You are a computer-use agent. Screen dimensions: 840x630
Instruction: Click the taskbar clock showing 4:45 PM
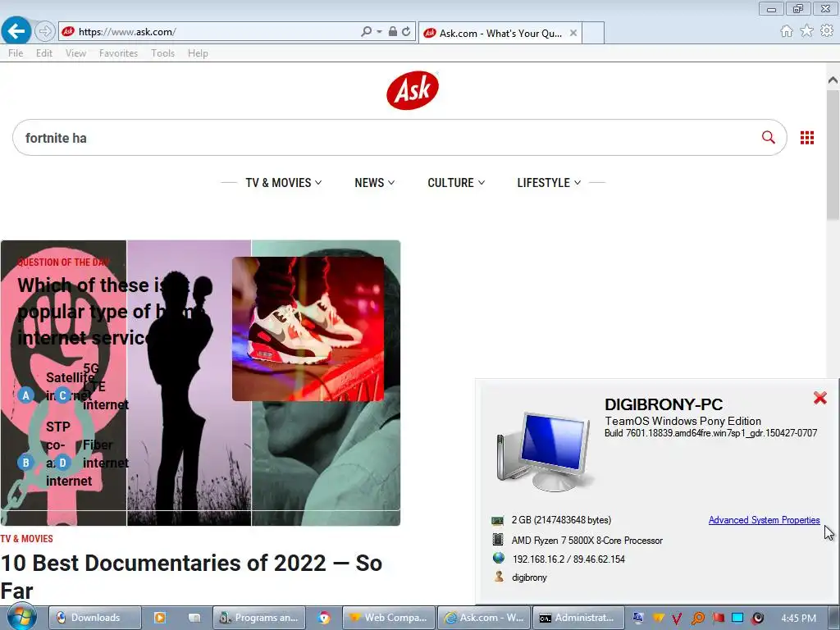point(798,619)
